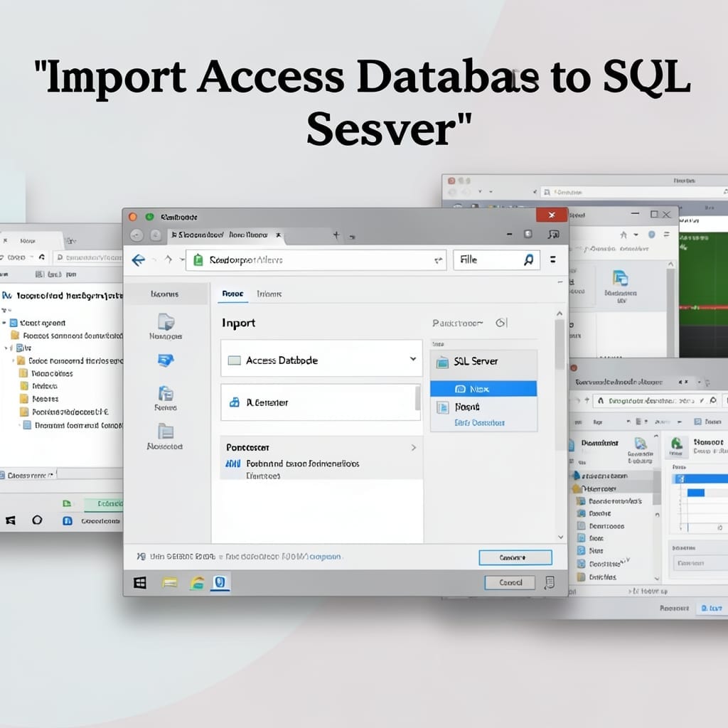Click the document icon beside Poent
728x728 pixels.
442,407
